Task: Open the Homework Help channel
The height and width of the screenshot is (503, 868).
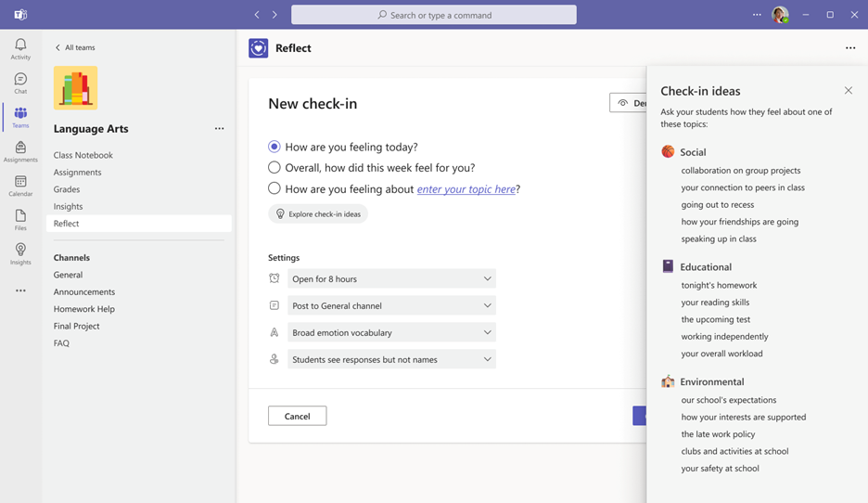Action: [84, 309]
